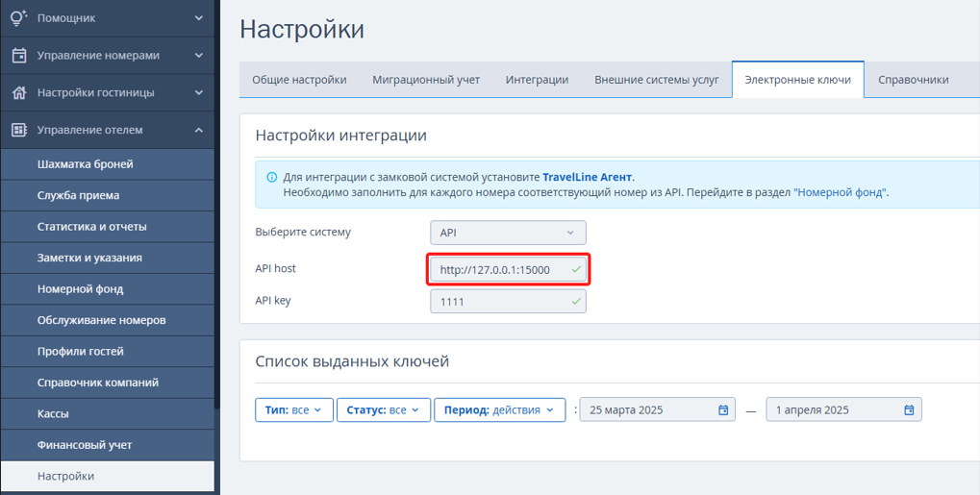
Task: Follow the Номерной фонд link in notice
Action: (x=841, y=192)
